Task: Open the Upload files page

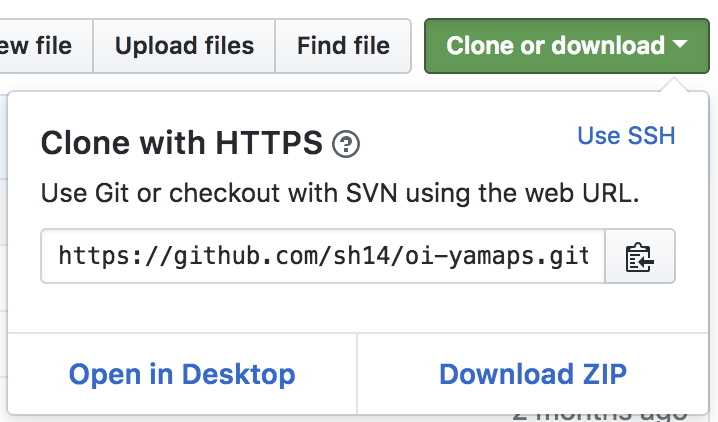Action: (184, 46)
